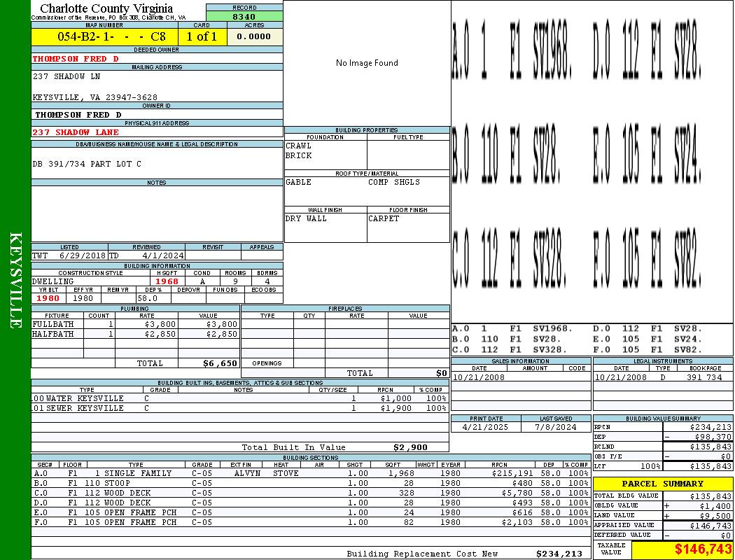
Task: Click the card value 1 of 1
Action: pos(202,36)
